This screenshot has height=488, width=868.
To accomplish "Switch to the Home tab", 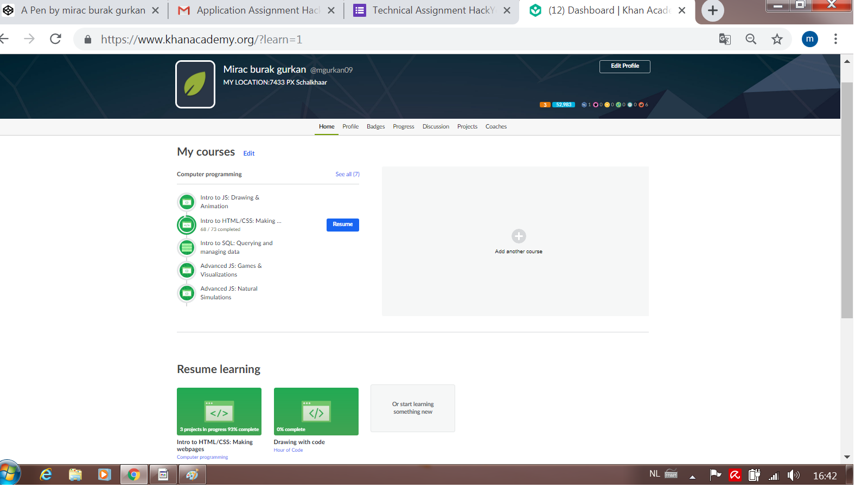I will (x=327, y=127).
